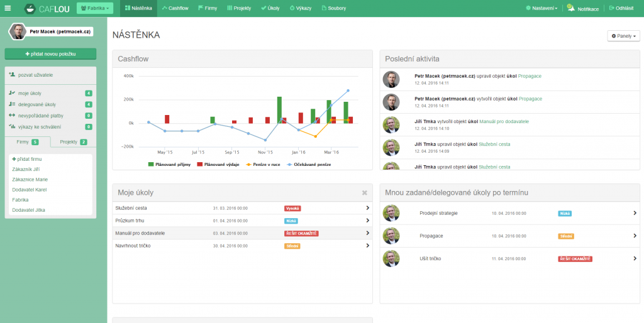Screen dimensions: 644x323
Task: Open the Cashflow menu item
Action: click(x=175, y=9)
